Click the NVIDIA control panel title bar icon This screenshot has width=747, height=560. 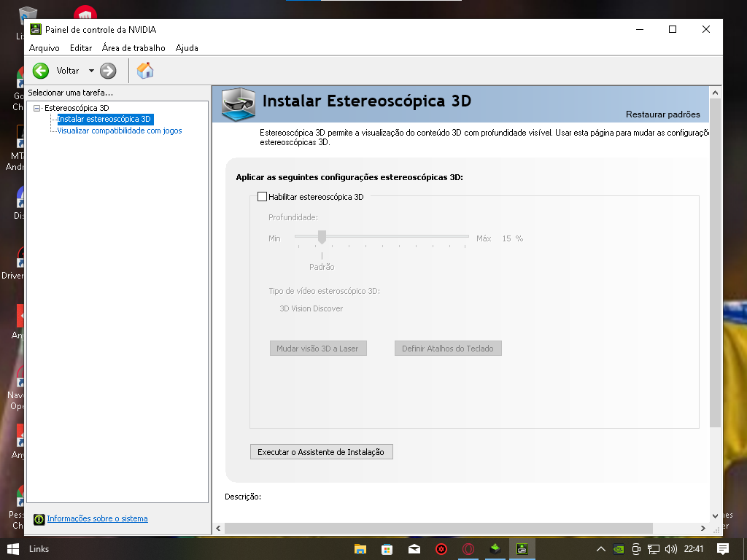pos(36,29)
